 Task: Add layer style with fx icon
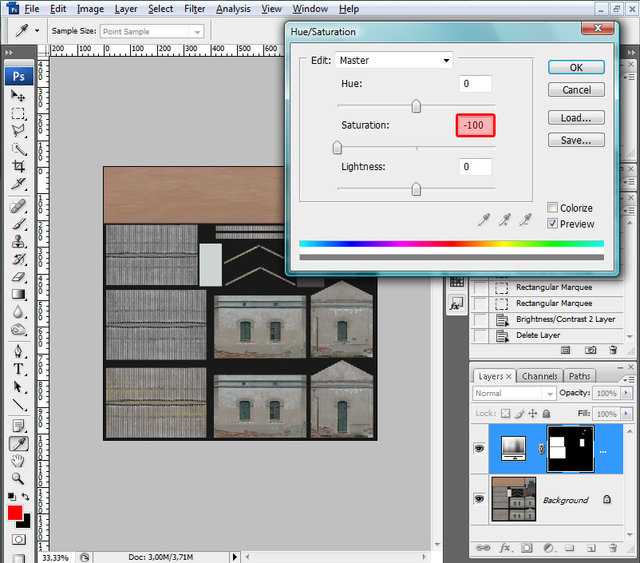[x=505, y=548]
